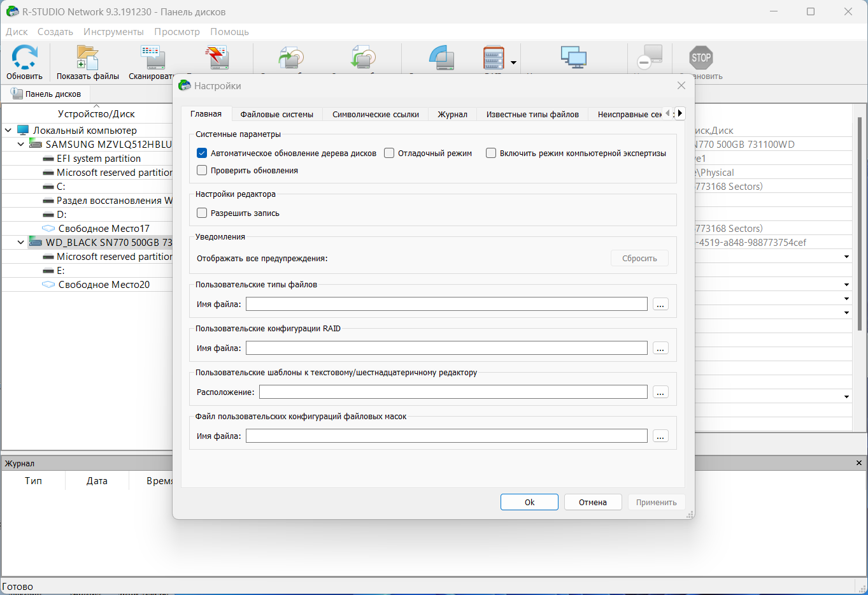The height and width of the screenshot is (595, 868).
Task: Browse for Пользовательские конфигурации RAID file
Action: click(x=660, y=348)
